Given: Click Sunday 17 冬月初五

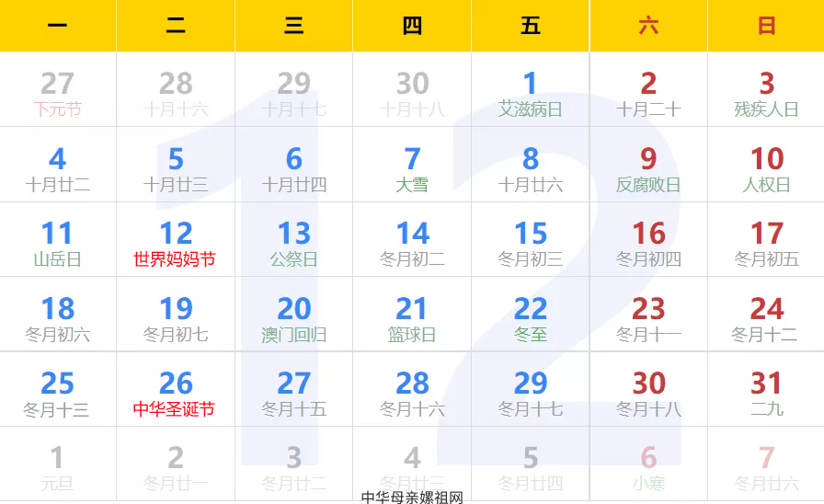Looking at the screenshot, I should click(766, 240).
